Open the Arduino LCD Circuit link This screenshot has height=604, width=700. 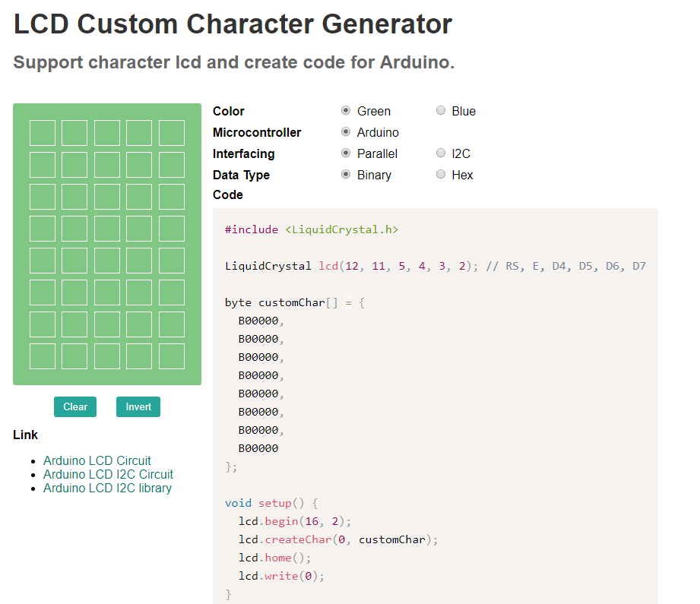point(97,460)
